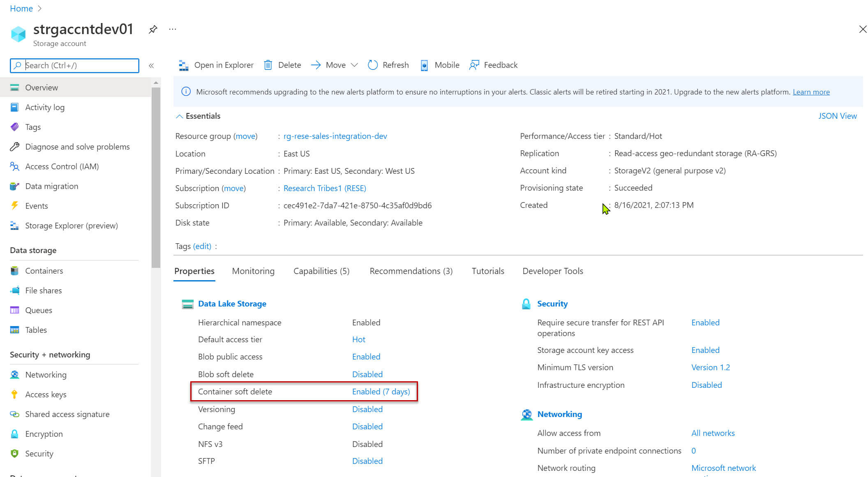Click the Refresh icon in toolbar
Image resolution: width=868 pixels, height=477 pixels.
(x=373, y=65)
